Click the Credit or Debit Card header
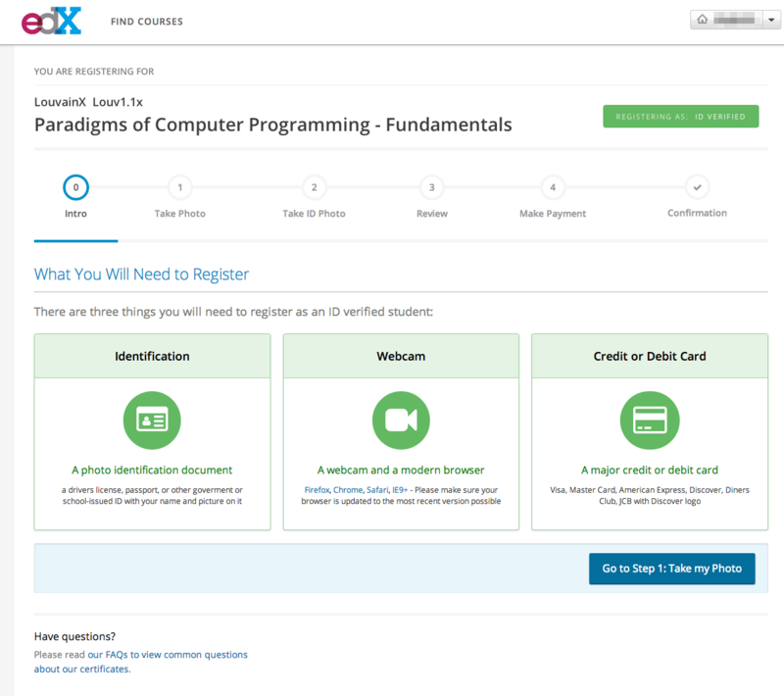 [650, 356]
